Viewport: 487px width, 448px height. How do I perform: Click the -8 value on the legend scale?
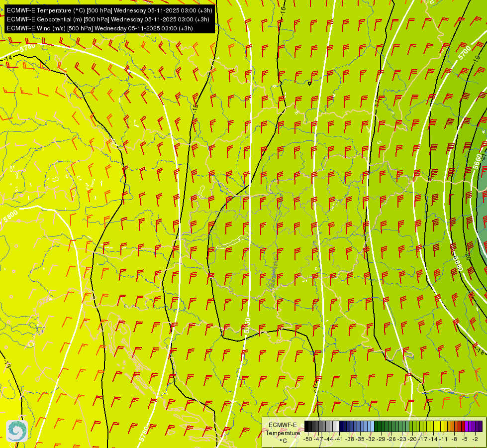point(454,439)
